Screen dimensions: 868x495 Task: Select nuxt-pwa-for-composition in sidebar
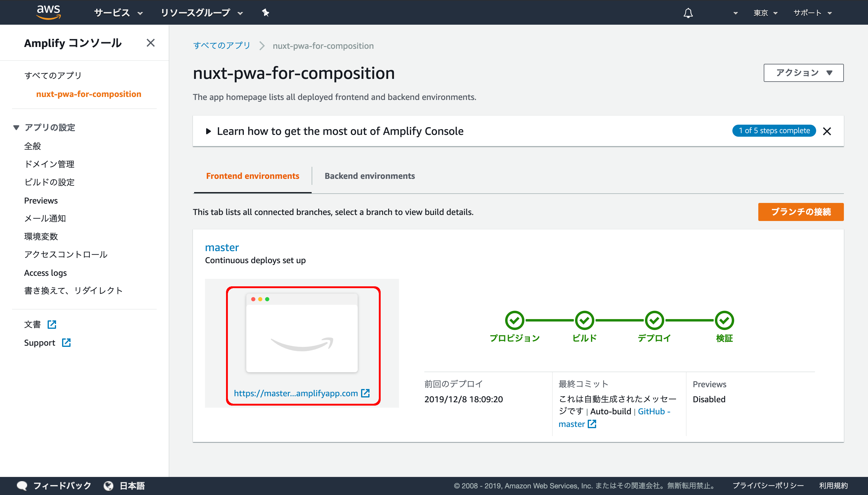89,94
